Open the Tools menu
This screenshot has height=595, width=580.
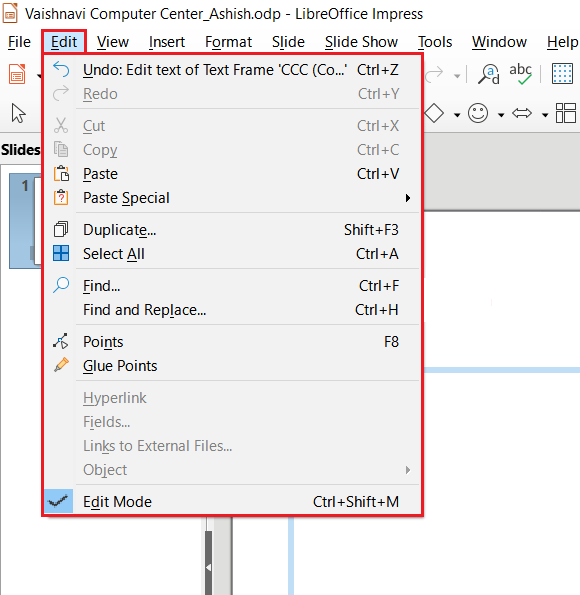click(x=435, y=42)
